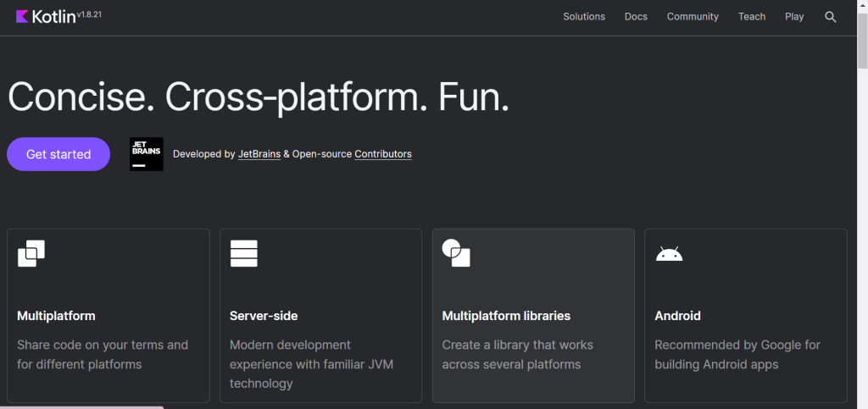
Task: Click the Get started button
Action: [58, 154]
